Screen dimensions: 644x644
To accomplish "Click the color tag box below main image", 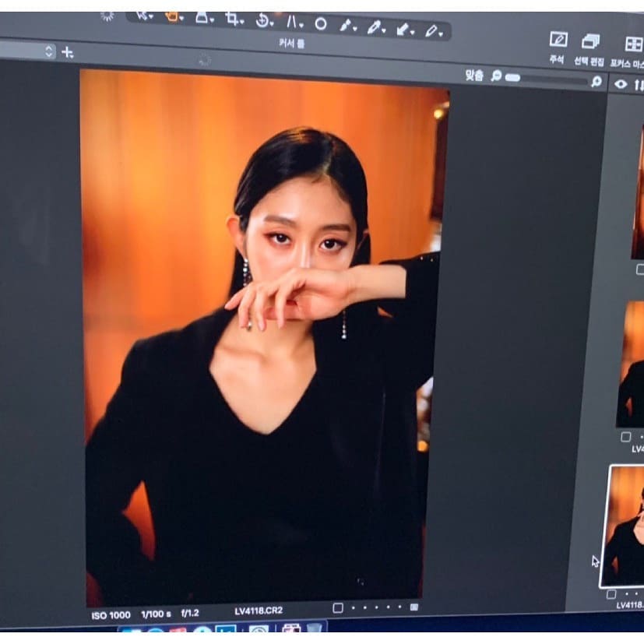I will tap(338, 607).
